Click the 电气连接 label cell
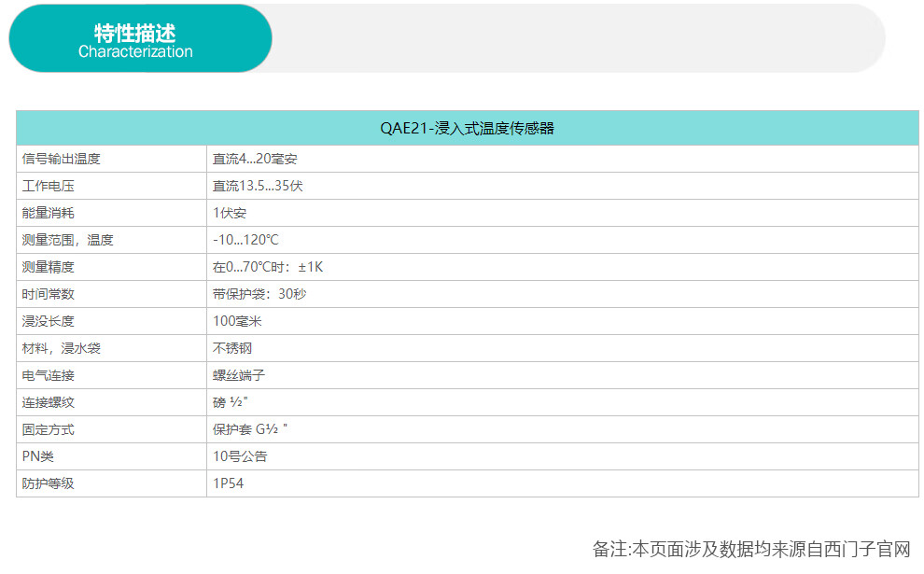Image resolution: width=924 pixels, height=574 pixels. click(x=111, y=375)
